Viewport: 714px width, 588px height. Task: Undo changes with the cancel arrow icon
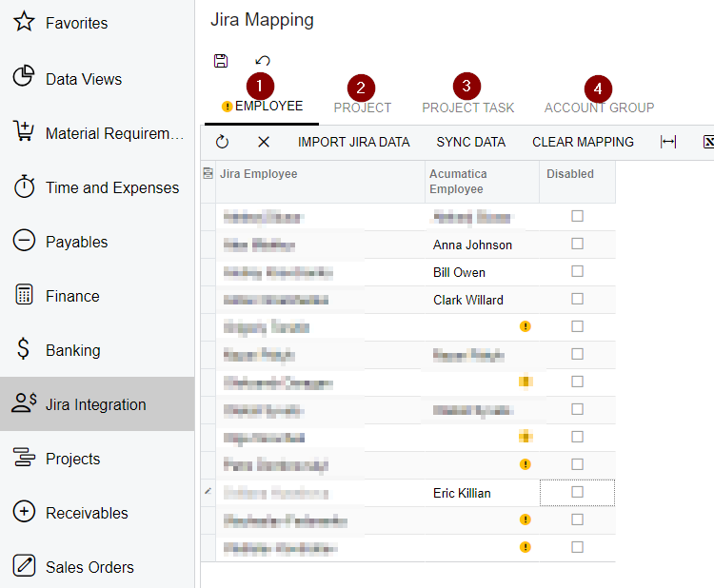[x=263, y=61]
